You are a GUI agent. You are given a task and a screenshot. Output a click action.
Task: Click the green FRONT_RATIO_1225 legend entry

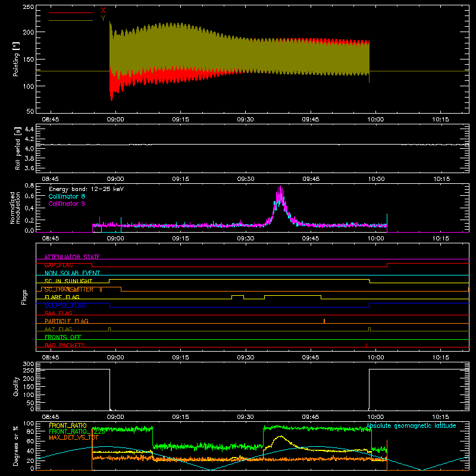coord(77,431)
